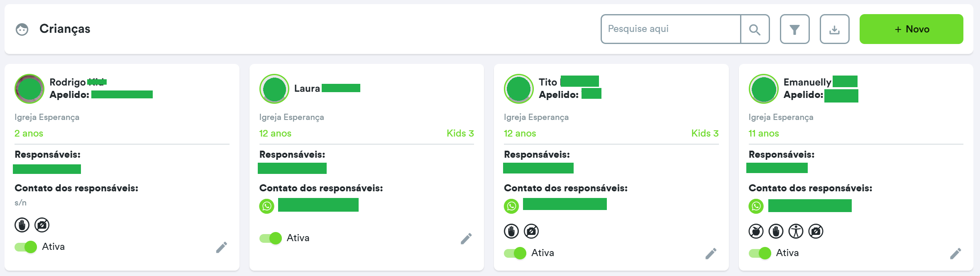Edit Emanuelly's card with pencil icon

pyautogui.click(x=956, y=254)
